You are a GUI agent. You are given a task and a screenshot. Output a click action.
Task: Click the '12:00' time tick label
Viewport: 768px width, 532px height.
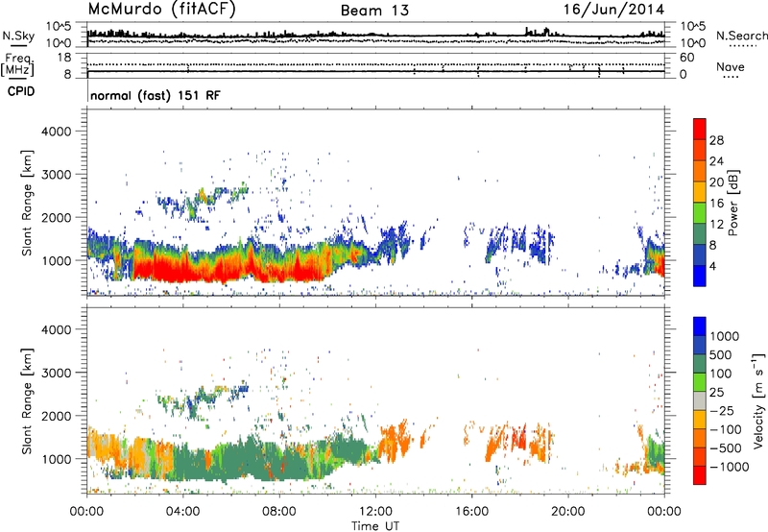375,512
